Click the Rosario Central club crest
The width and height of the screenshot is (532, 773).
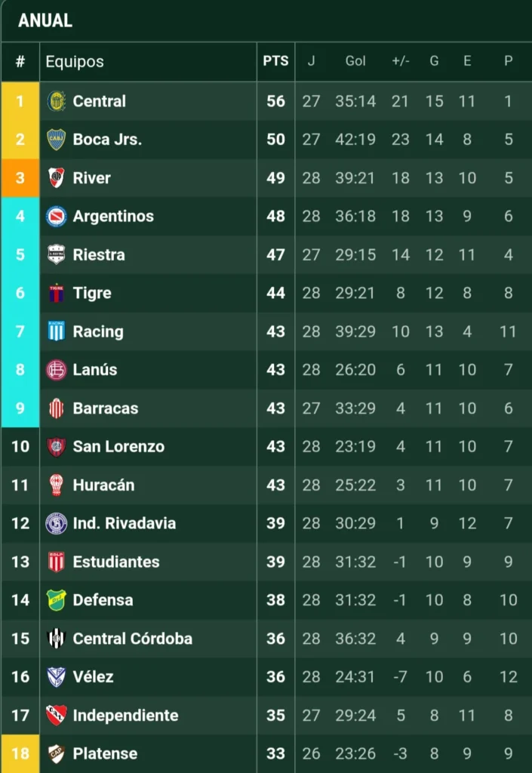(x=57, y=101)
